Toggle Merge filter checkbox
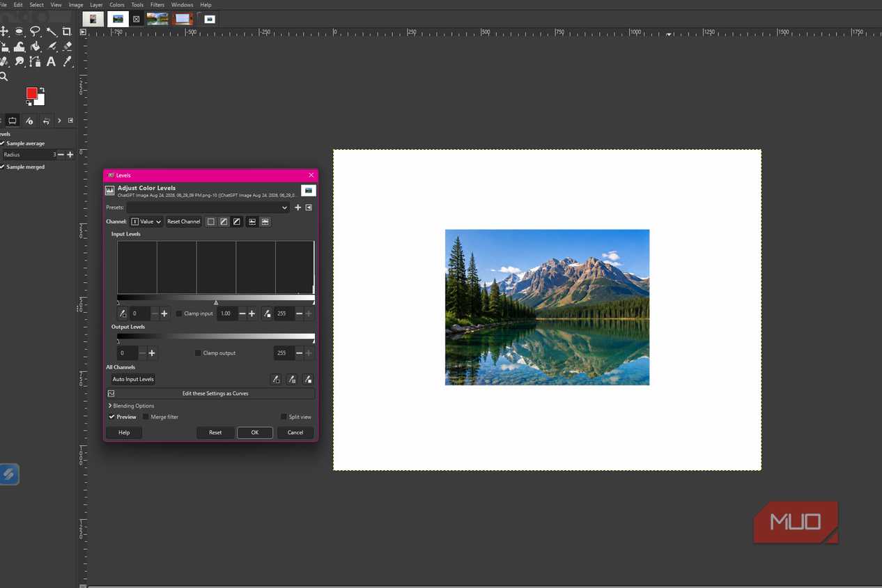The width and height of the screenshot is (882, 588). coord(160,417)
